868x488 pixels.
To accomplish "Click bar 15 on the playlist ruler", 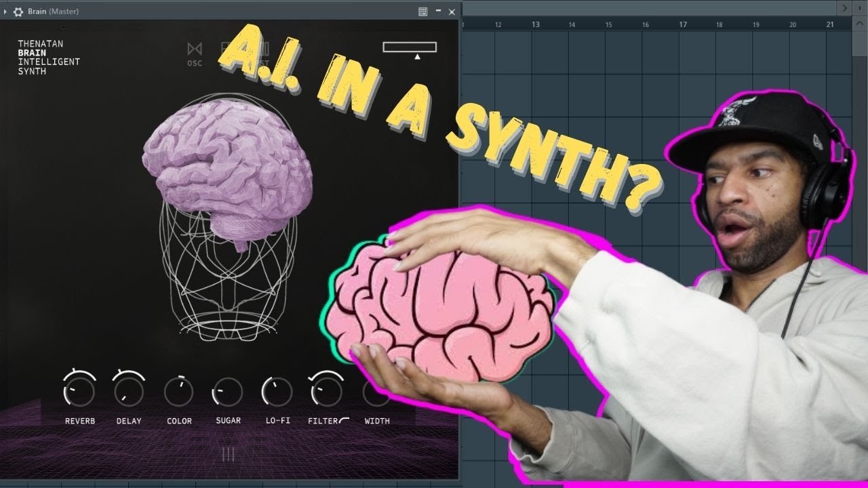I will coord(609,25).
